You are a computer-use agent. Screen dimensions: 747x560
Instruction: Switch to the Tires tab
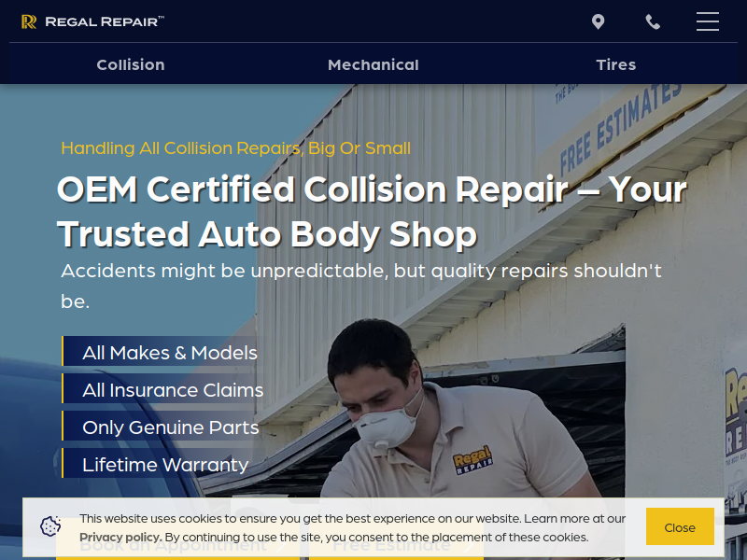pyautogui.click(x=616, y=64)
